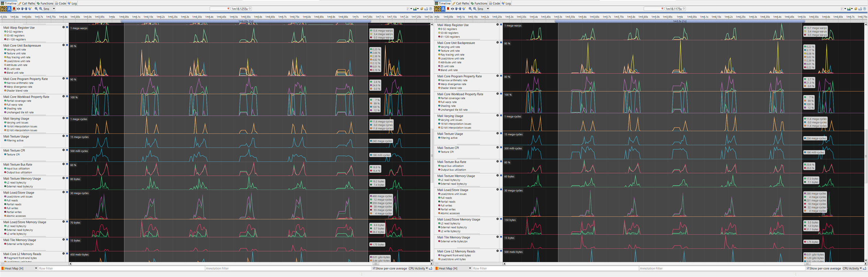
Task: Zoom in the right window timeline
Action: [x=470, y=9]
